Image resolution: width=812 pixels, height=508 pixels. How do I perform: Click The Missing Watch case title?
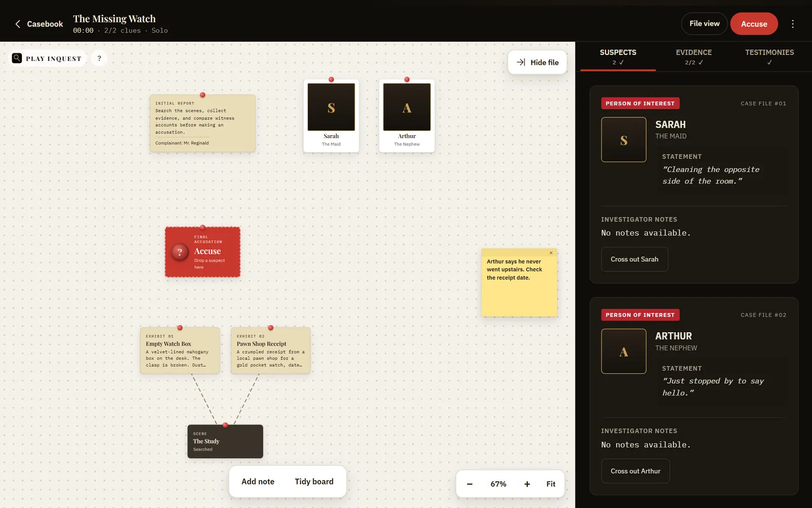pyautogui.click(x=114, y=19)
